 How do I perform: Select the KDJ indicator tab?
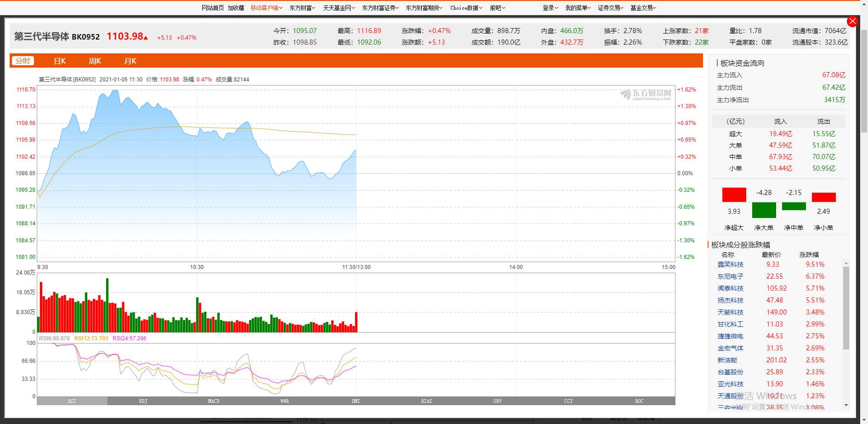point(143,401)
